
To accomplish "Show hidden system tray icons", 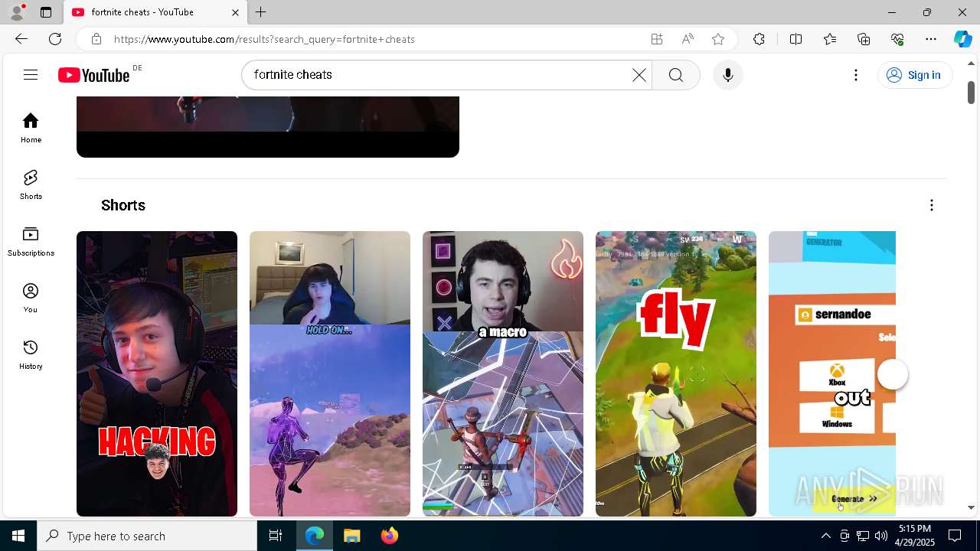I will click(x=825, y=536).
